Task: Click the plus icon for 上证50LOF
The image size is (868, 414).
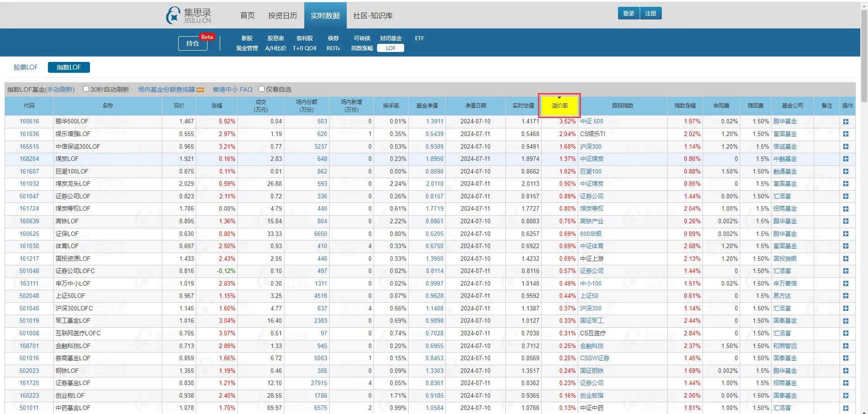Action: pos(845,296)
